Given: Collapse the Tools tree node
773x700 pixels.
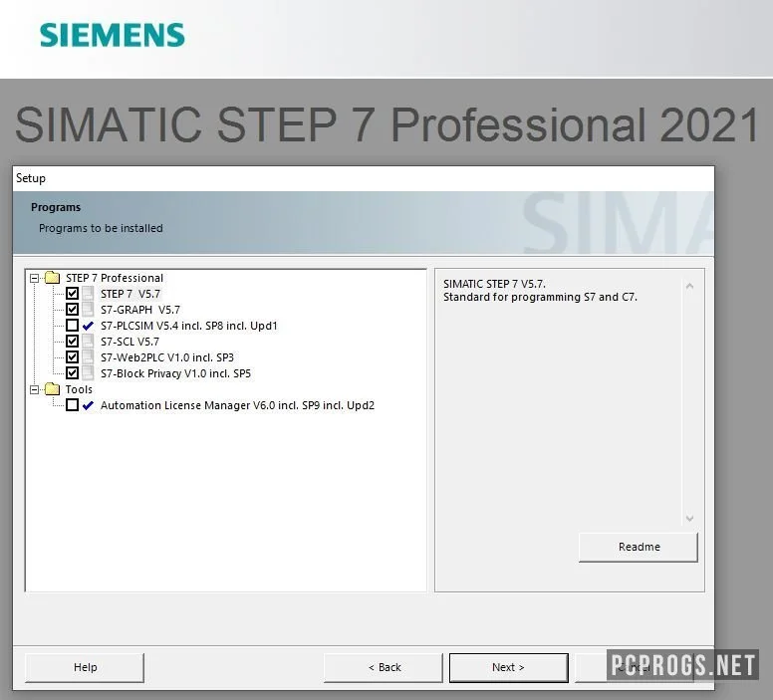Looking at the screenshot, I should (34, 389).
